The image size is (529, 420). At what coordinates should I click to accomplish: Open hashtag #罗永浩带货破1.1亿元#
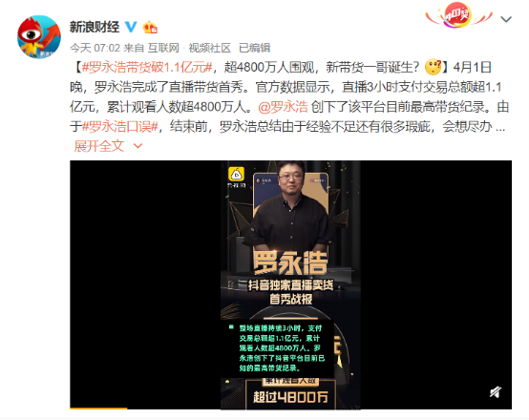147,68
